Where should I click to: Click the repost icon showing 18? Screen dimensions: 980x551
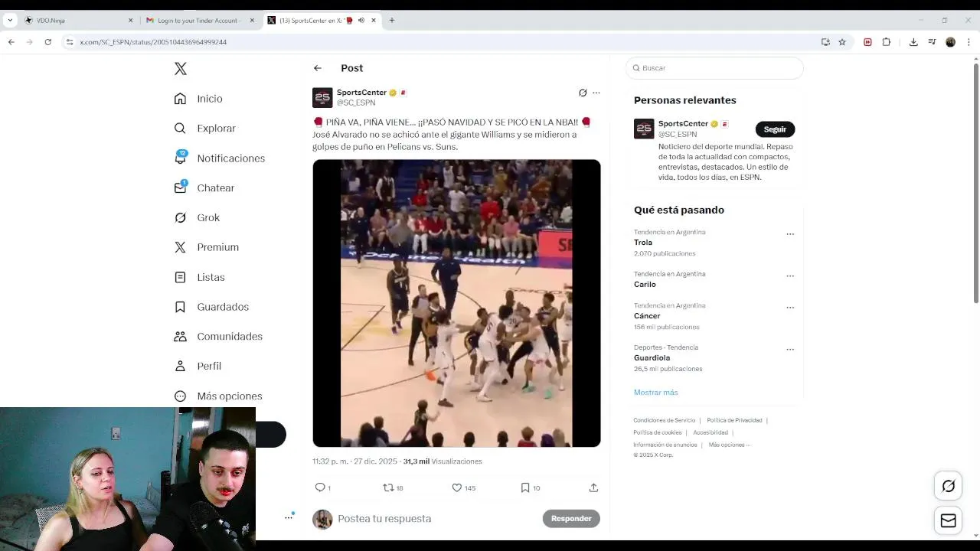click(x=393, y=487)
